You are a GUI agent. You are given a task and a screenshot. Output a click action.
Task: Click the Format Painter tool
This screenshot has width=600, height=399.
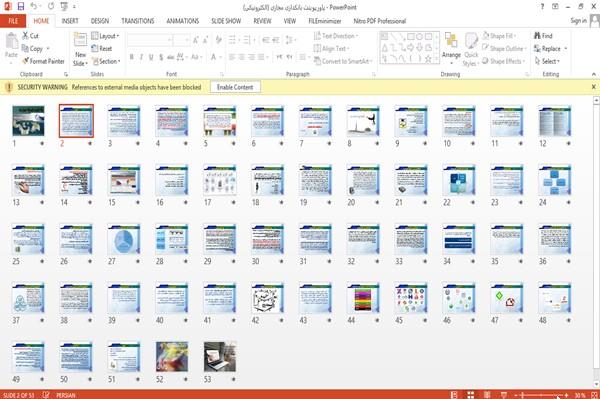[x=43, y=61]
